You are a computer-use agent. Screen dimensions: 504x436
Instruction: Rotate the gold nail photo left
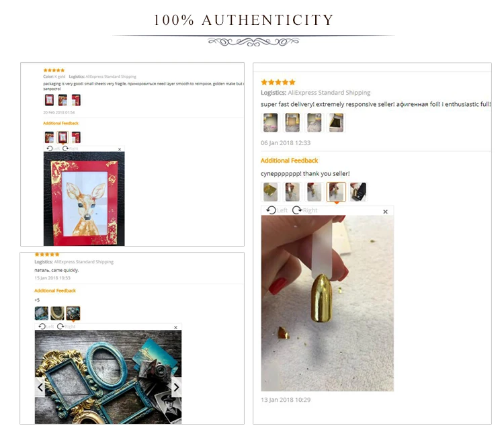point(271,210)
